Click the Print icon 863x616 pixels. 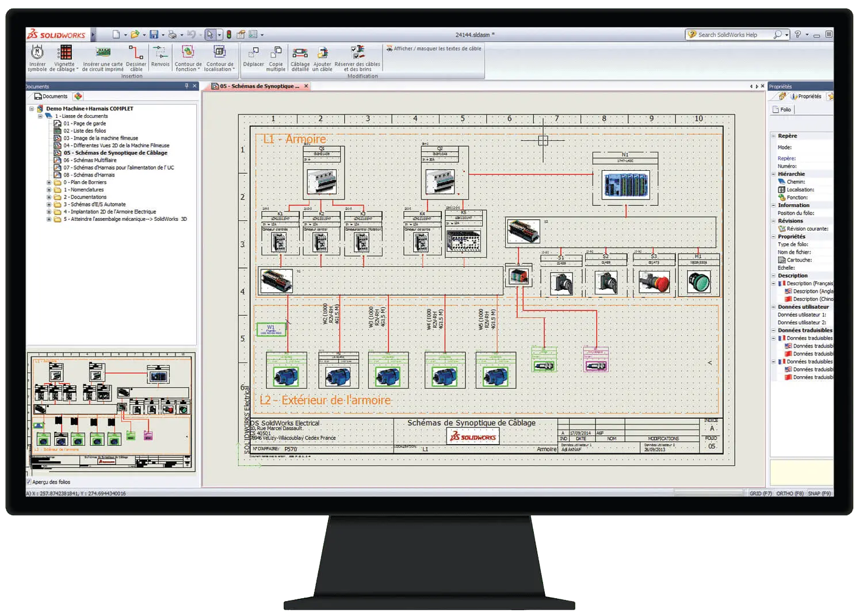click(172, 35)
